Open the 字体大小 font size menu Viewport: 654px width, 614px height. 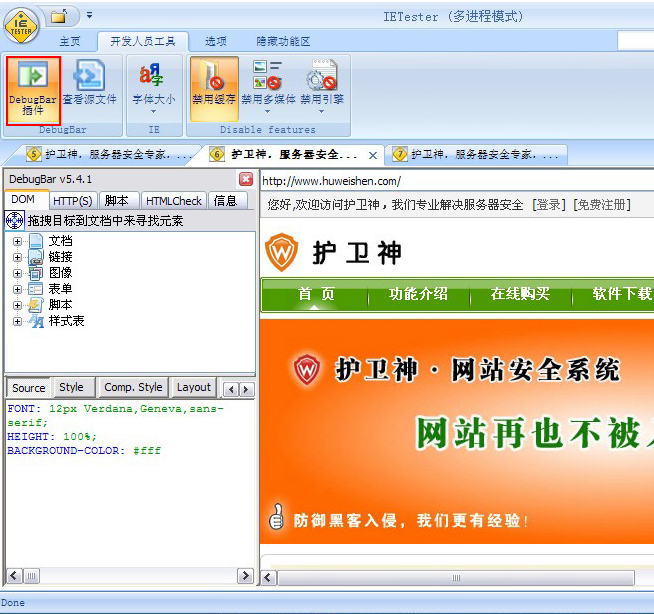[x=154, y=88]
